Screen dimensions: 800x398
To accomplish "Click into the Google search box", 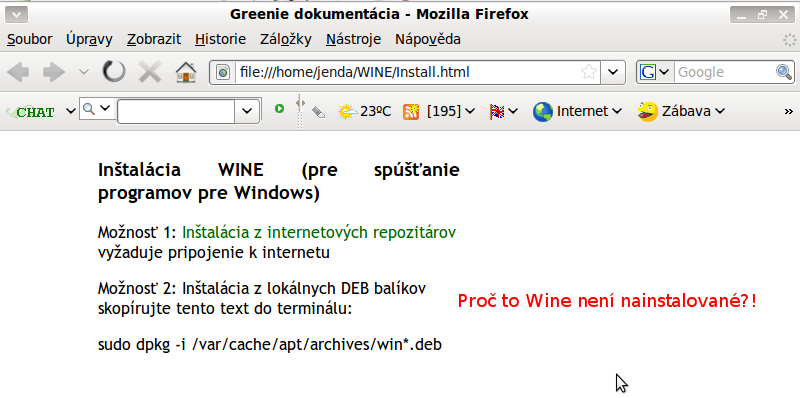I will [724, 72].
